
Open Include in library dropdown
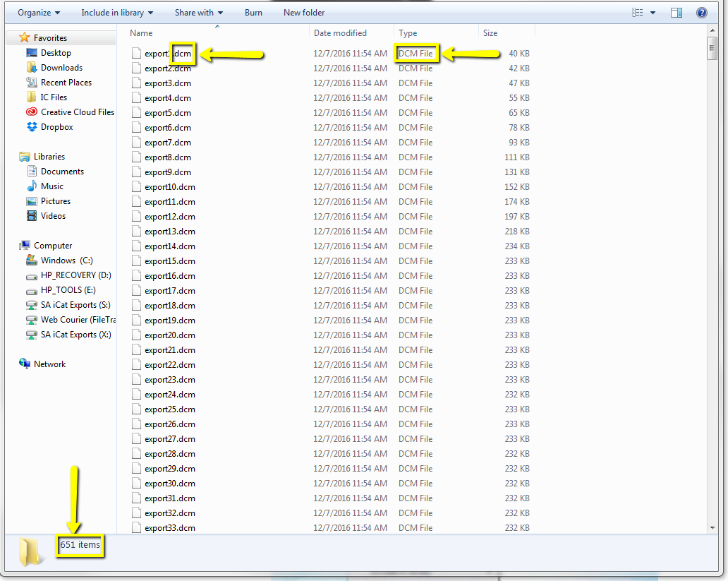coord(117,13)
